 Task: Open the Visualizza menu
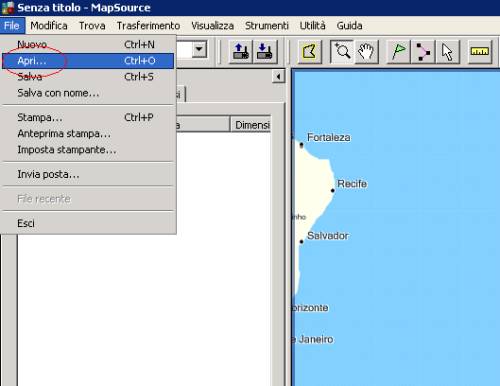213,26
